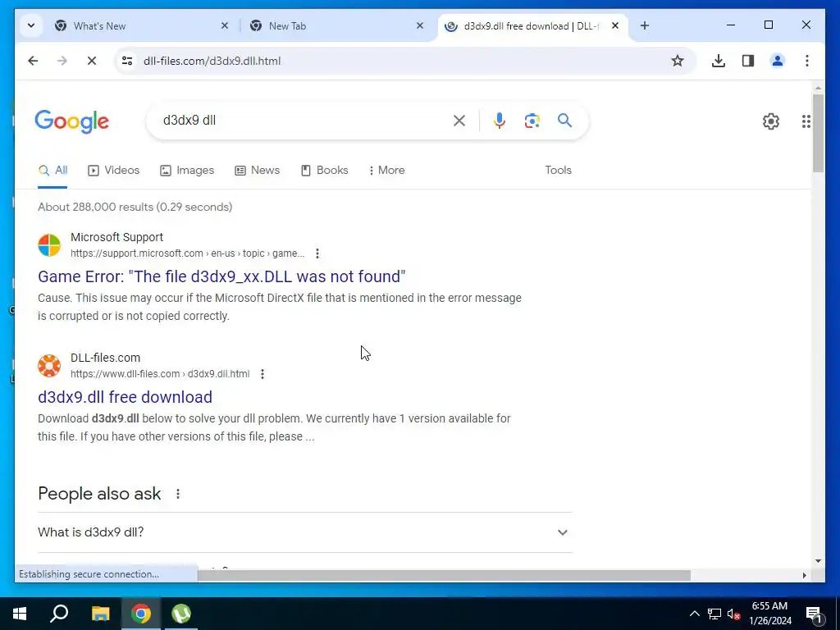The height and width of the screenshot is (630, 840).
Task: Click the Google logo
Action: (x=72, y=121)
